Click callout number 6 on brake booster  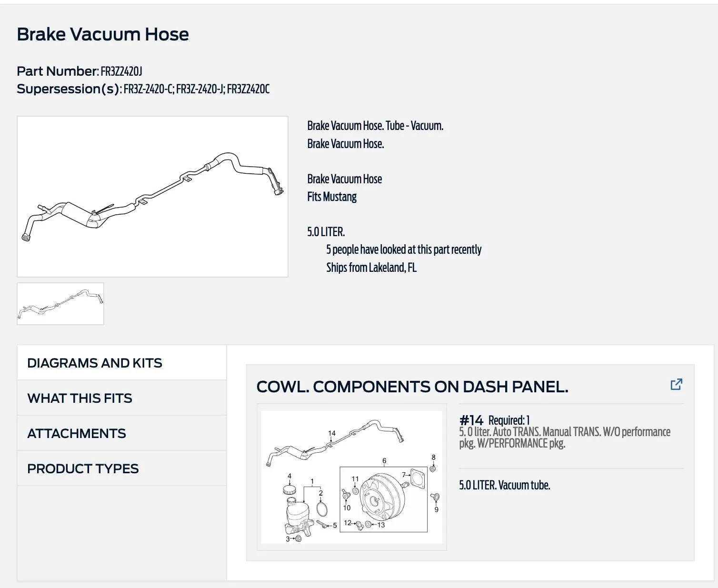point(384,461)
